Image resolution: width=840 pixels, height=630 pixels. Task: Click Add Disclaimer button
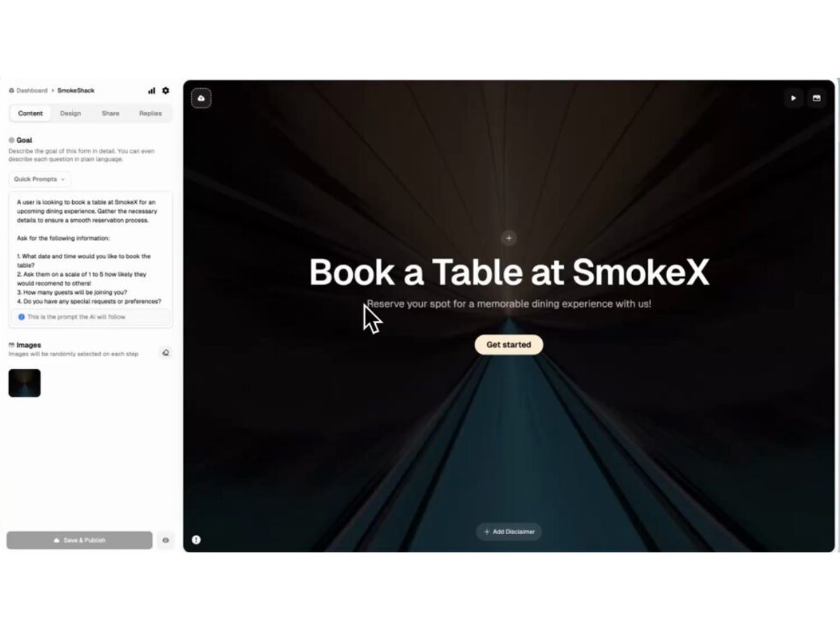(509, 532)
